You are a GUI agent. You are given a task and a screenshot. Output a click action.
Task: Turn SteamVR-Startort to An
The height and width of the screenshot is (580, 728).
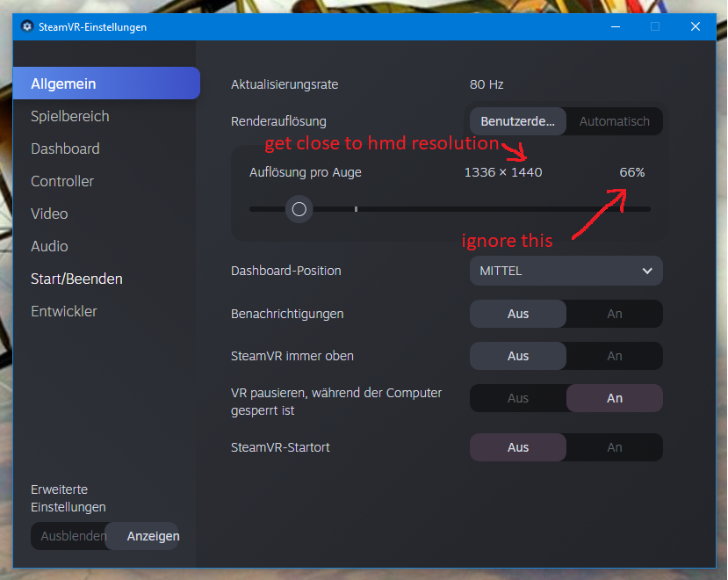[x=614, y=447]
